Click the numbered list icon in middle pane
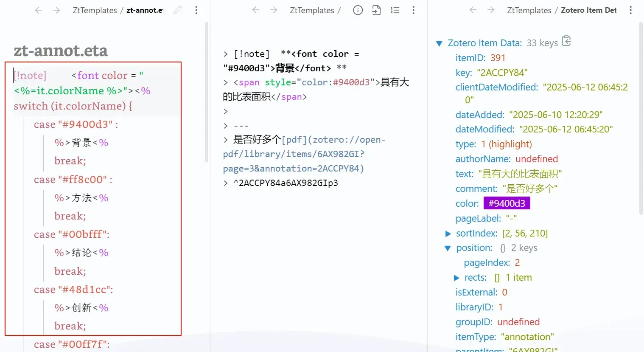The width and height of the screenshot is (644, 352). 395,10
